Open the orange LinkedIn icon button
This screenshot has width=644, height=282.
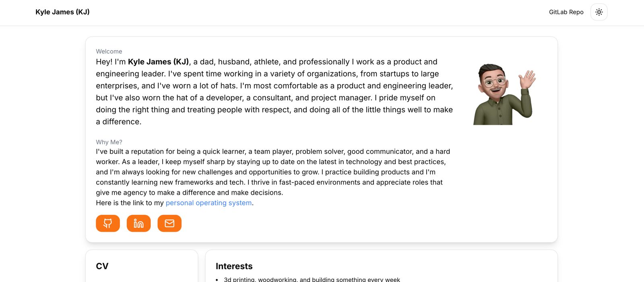[139, 223]
